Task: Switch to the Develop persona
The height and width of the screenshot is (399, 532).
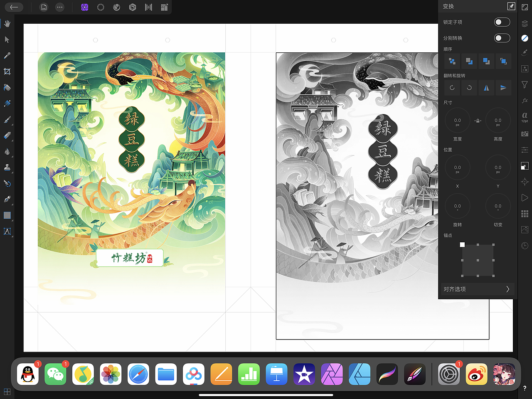Action: 133,7
